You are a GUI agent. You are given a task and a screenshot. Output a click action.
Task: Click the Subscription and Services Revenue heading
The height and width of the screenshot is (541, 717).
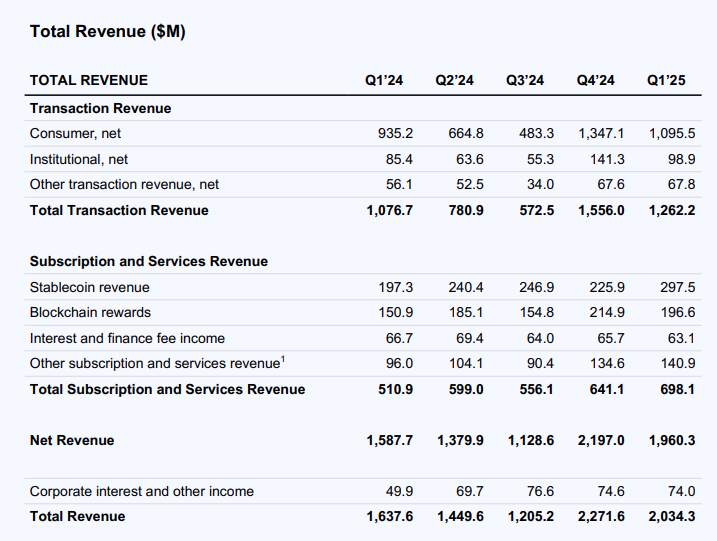click(149, 261)
